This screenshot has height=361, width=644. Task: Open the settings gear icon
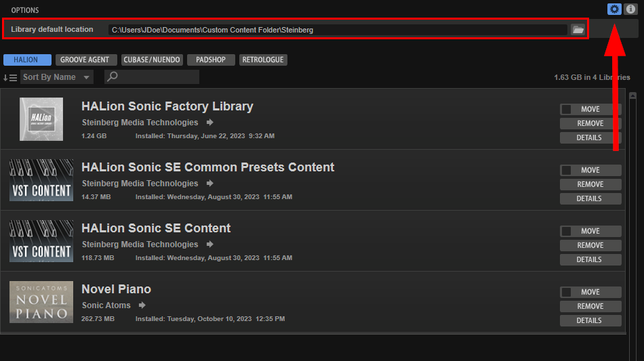[x=614, y=9]
